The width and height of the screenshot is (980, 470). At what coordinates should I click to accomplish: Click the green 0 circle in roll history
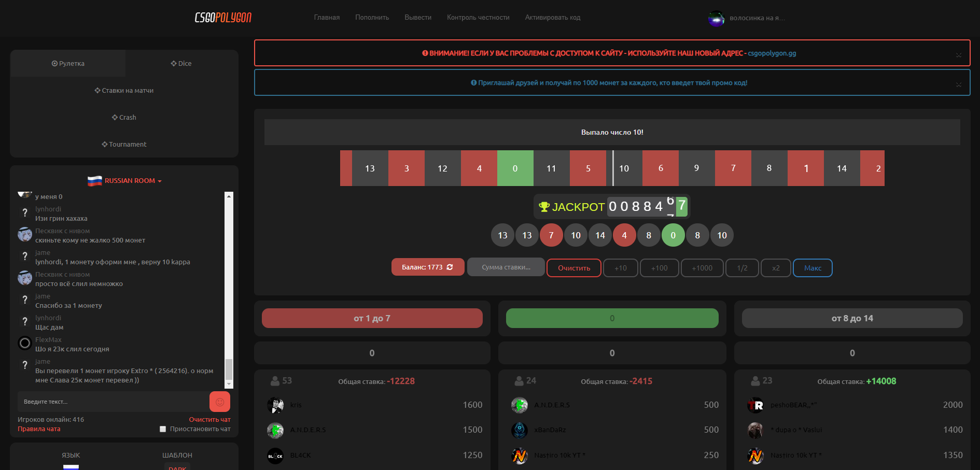pos(673,235)
